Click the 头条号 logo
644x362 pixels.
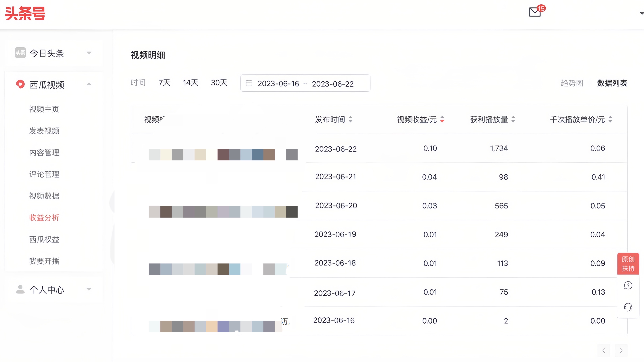pos(25,14)
